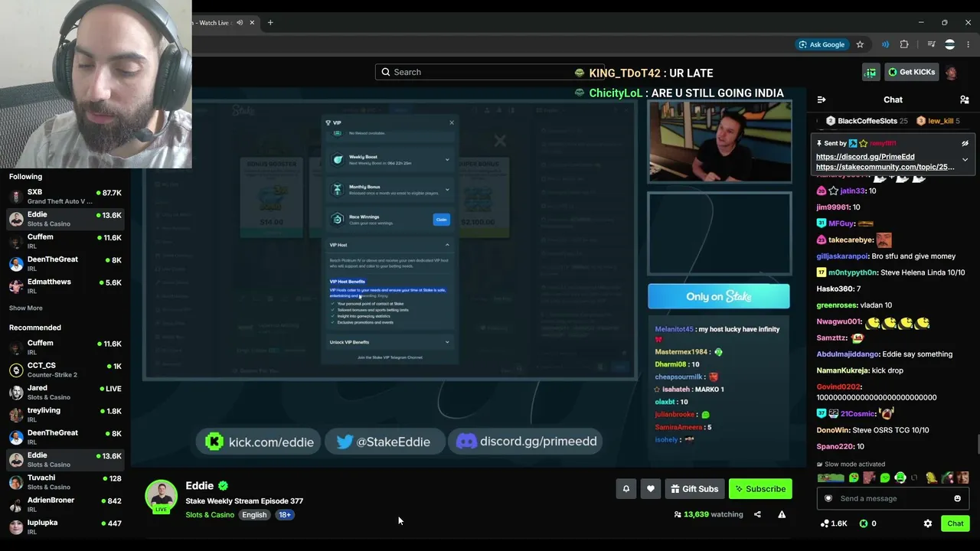Open chat viewer list icon

pyautogui.click(x=964, y=99)
